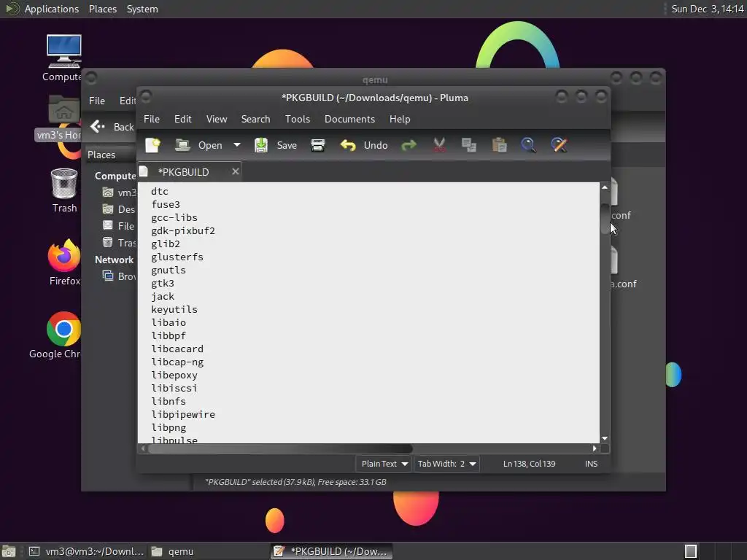
Task: Open Pluma's Edit menu
Action: (x=183, y=119)
